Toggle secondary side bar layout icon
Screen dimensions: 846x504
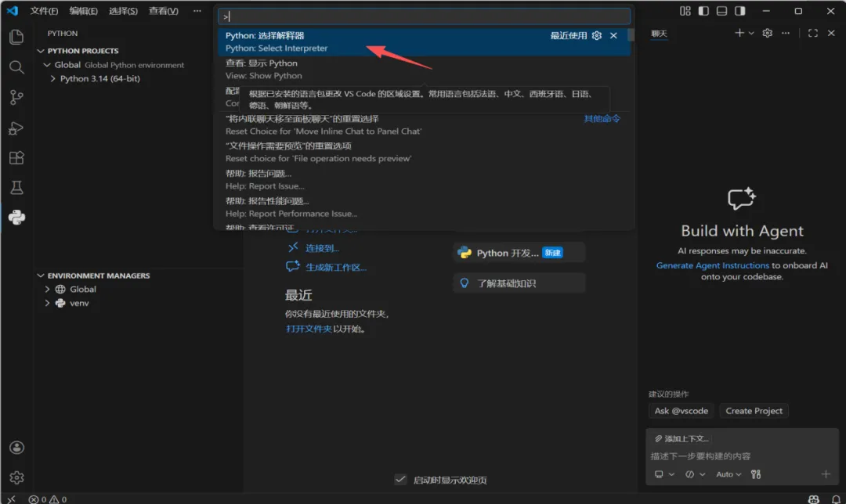[x=740, y=11]
